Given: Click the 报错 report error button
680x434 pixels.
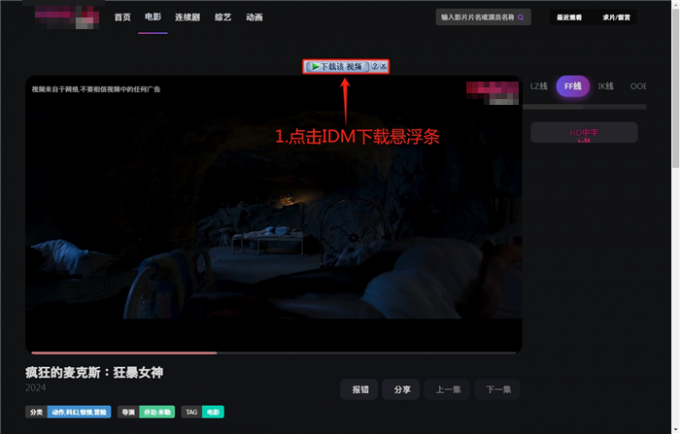Looking at the screenshot, I should 359,389.
